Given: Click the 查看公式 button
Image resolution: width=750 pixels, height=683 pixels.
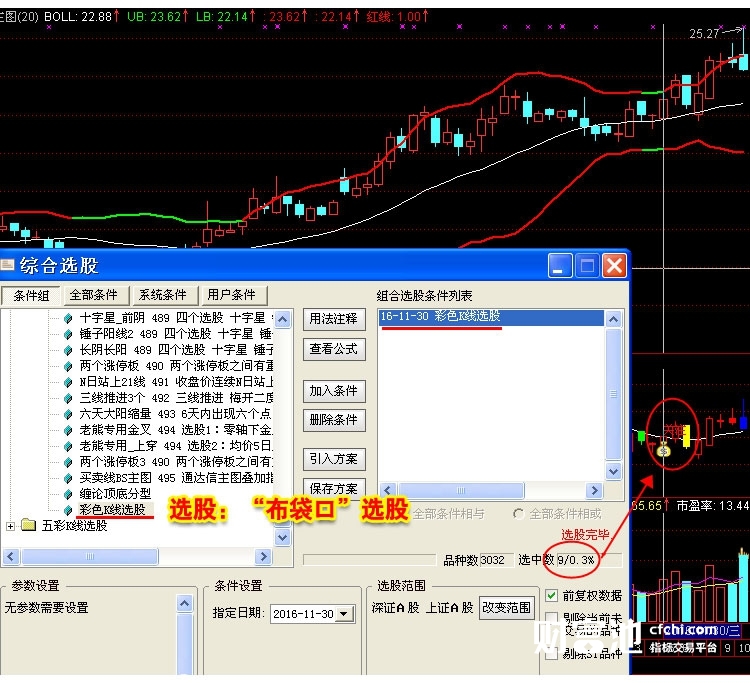Looking at the screenshot, I should point(334,349).
